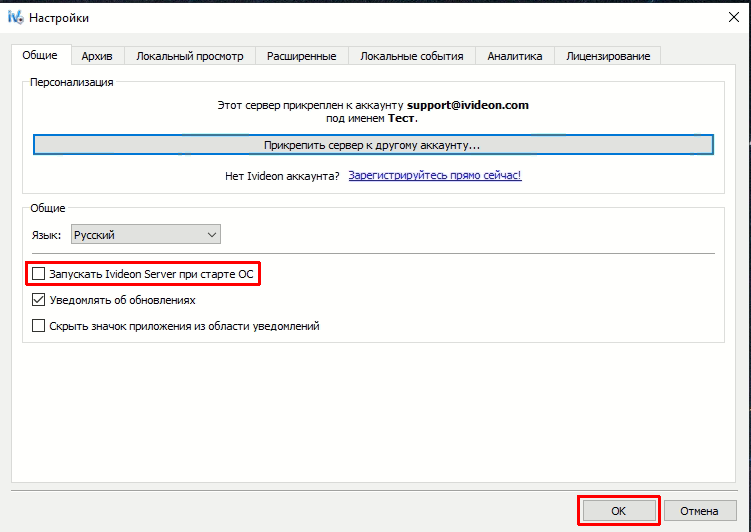Image resolution: width=751 pixels, height=532 pixels.
Task: Click the Ivideon app icon in title bar
Action: click(15, 18)
